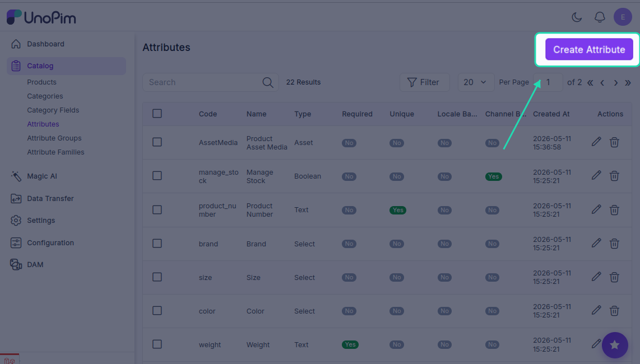Image resolution: width=640 pixels, height=364 pixels.
Task: Open Magic AI section
Action: [66, 176]
